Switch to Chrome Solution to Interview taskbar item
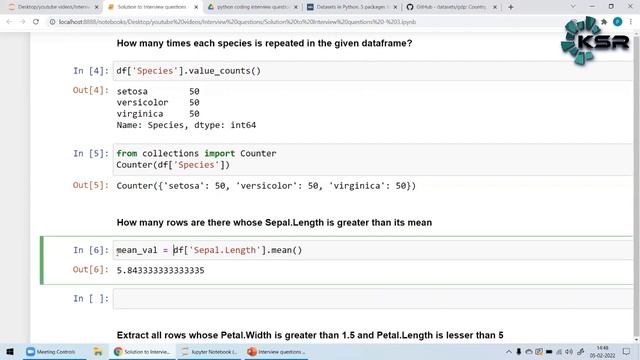 pyautogui.click(x=142, y=351)
